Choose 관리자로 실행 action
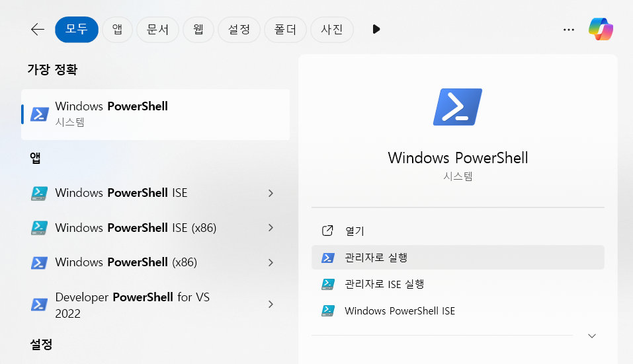 (x=458, y=257)
